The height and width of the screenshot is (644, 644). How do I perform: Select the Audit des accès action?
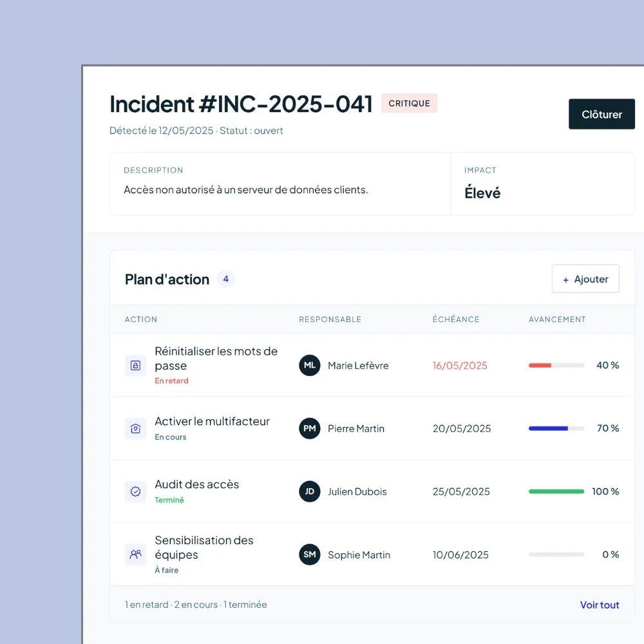tap(196, 485)
